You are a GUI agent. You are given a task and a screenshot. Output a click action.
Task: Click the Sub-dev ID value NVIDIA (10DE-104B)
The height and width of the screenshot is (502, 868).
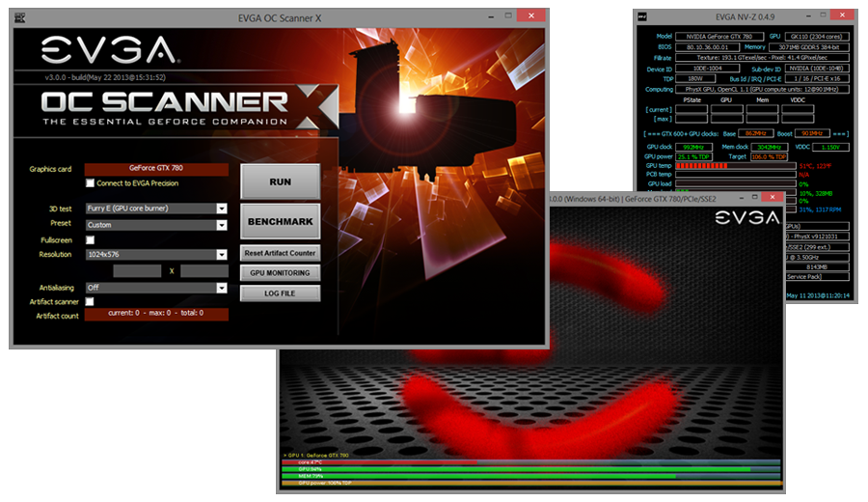point(817,69)
